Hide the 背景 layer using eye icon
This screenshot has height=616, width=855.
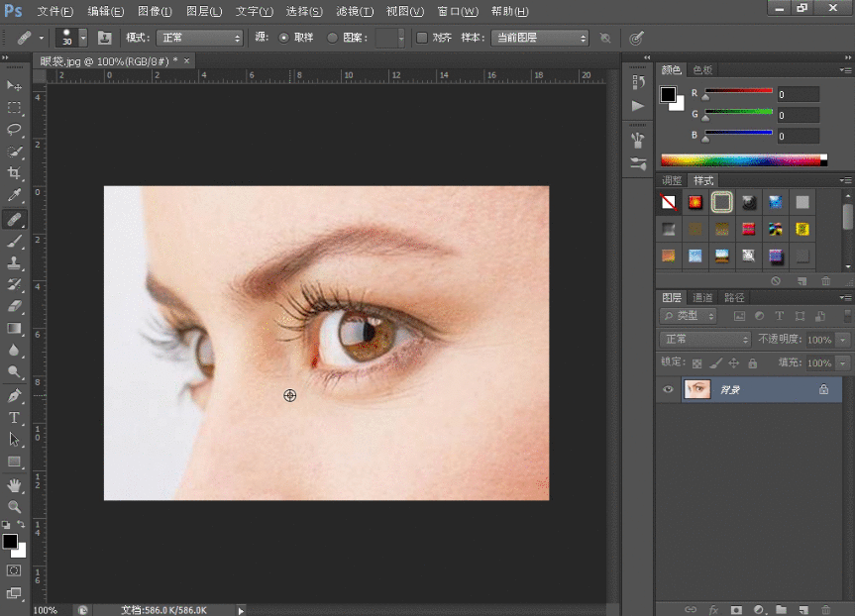tap(668, 390)
